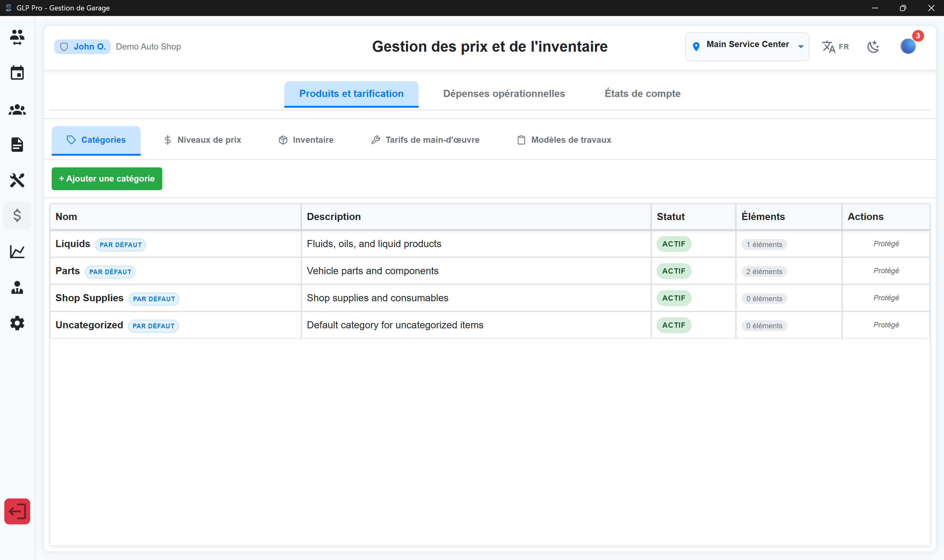944x560 pixels.
Task: Click the 1 éléments badge
Action: pos(764,245)
